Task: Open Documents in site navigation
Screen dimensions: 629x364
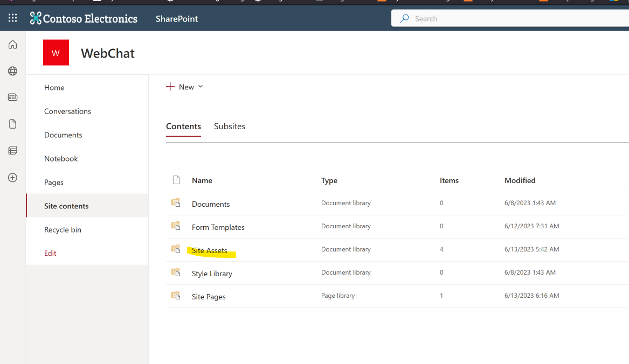Action: pos(63,135)
